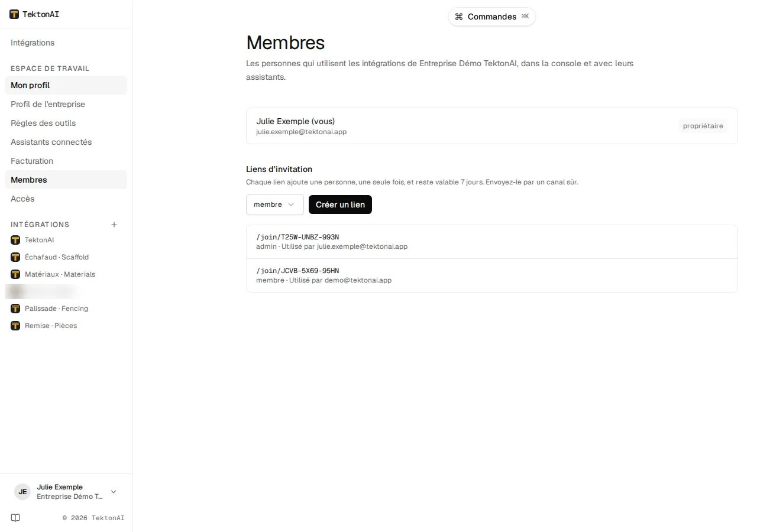Viewport: 757px width, 532px height.
Task: Select invitation link /join/JCVB-5X69-95HN
Action: pyautogui.click(x=297, y=271)
